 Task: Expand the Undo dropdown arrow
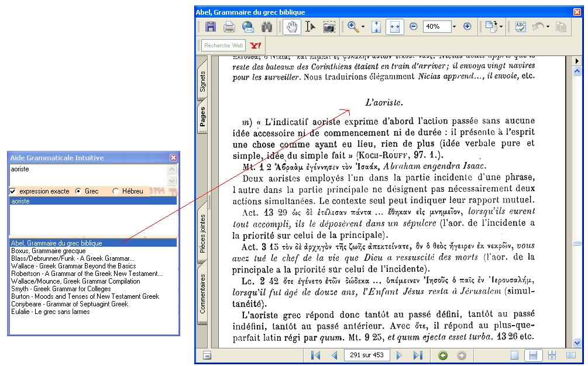click(x=548, y=26)
